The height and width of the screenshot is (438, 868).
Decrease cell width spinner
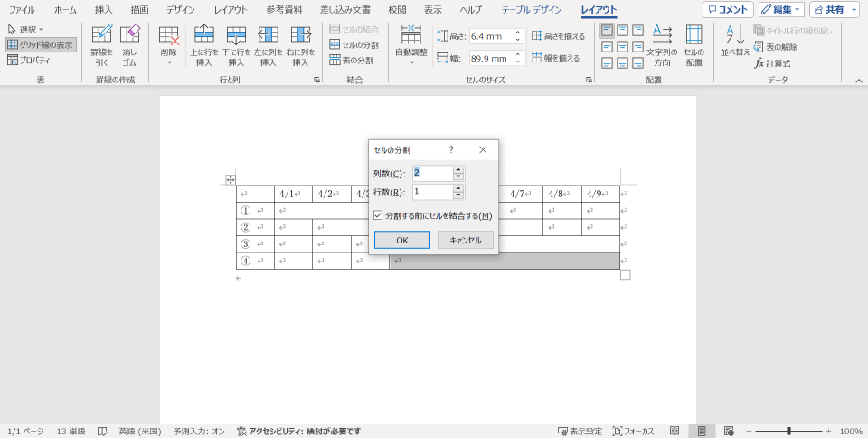(517, 62)
